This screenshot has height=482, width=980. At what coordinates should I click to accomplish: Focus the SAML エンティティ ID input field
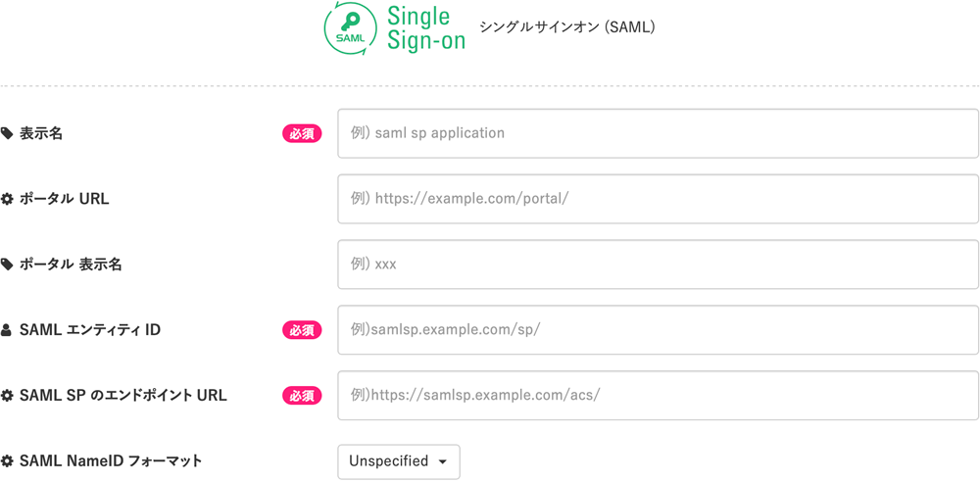point(659,330)
